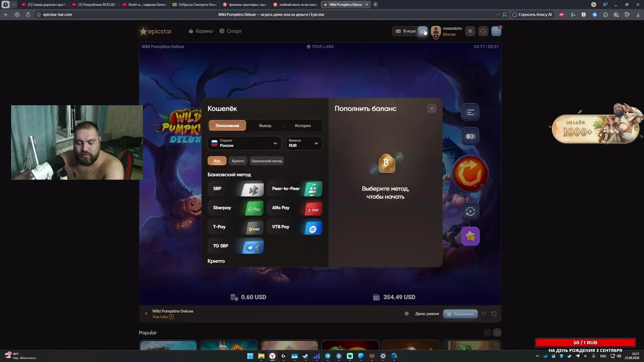This screenshot has width=644, height=362.
Task: Choose the Sberpay payment method
Action: click(236, 208)
